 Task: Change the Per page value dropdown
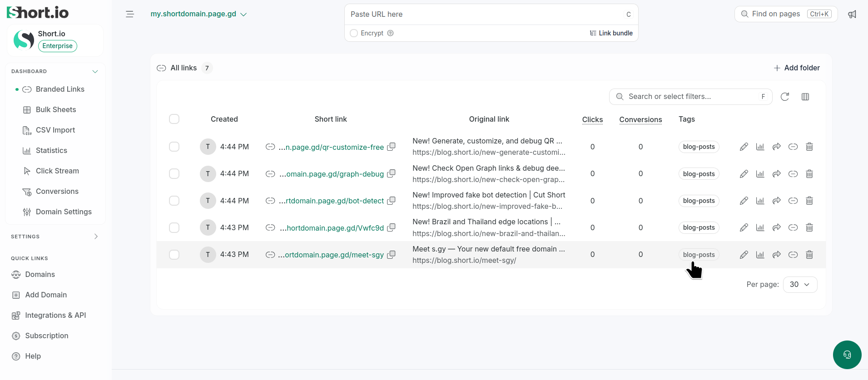pyautogui.click(x=800, y=285)
